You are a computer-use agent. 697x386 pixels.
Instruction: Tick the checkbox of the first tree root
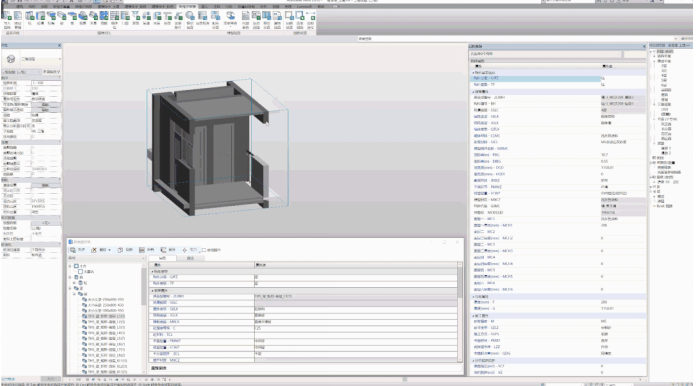76,266
